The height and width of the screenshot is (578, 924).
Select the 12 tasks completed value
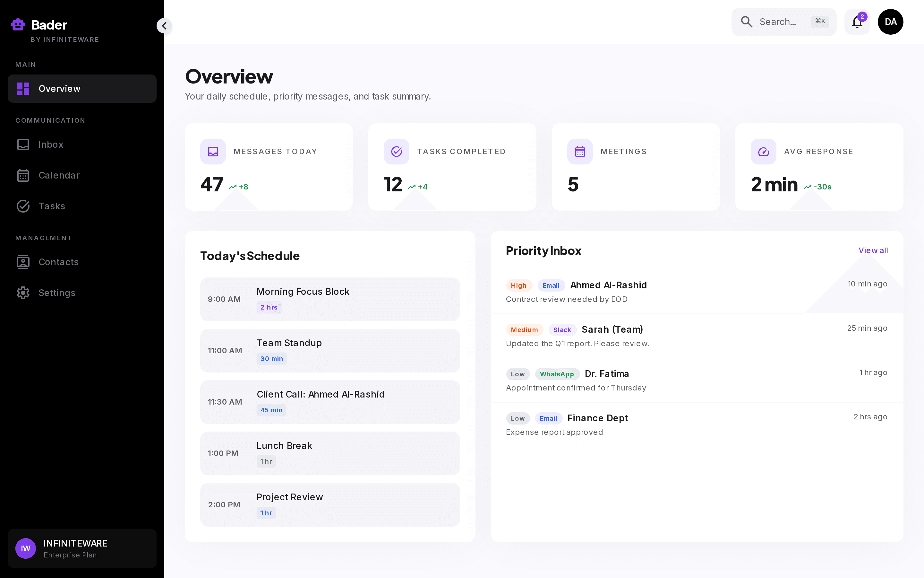pyautogui.click(x=393, y=185)
